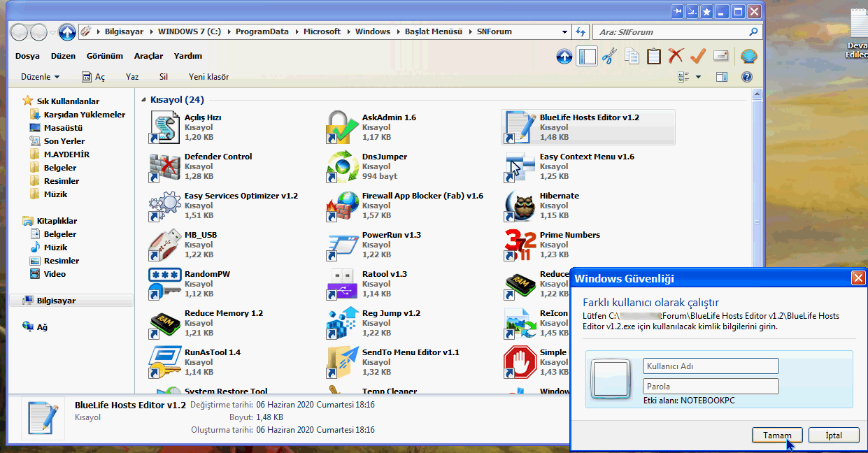Select Ağ in the navigation pane
The width and height of the screenshot is (868, 453).
tap(35, 326)
